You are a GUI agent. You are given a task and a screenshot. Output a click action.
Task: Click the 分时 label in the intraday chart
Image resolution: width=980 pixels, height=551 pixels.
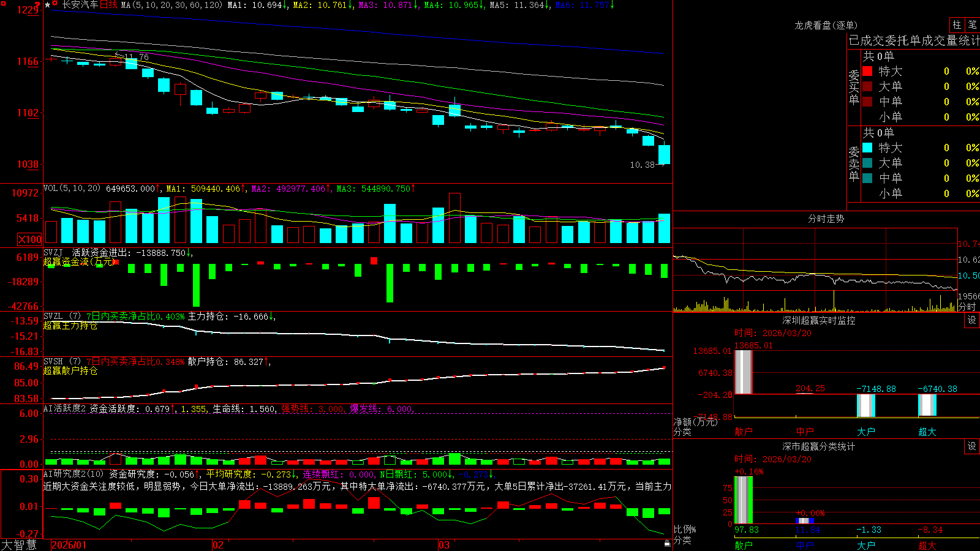click(x=967, y=307)
